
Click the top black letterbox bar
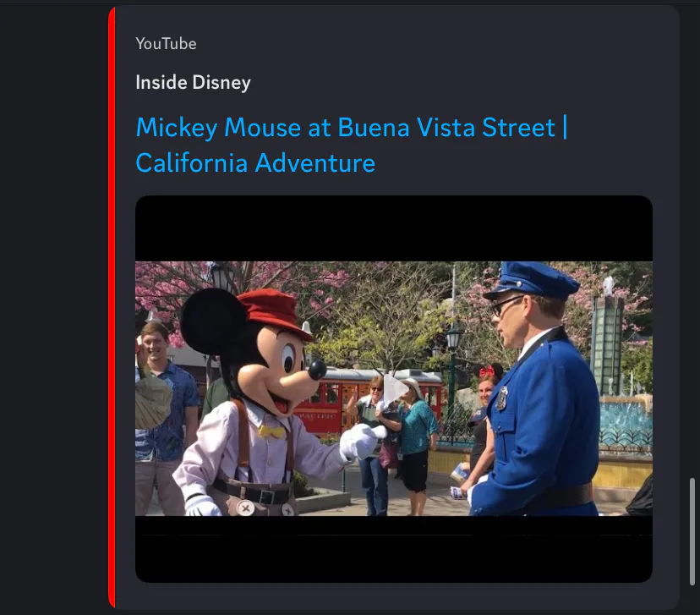pos(394,228)
